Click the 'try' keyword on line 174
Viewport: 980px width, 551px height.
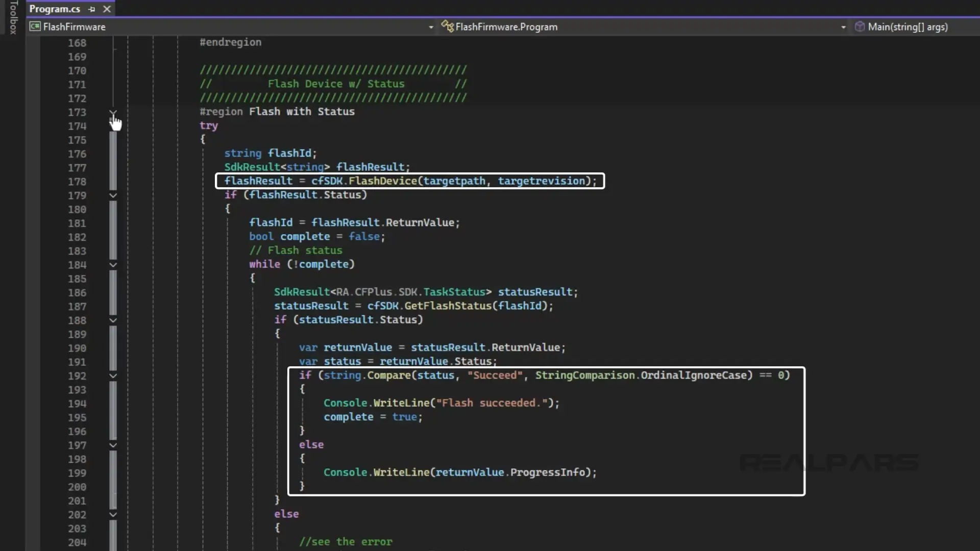(208, 126)
